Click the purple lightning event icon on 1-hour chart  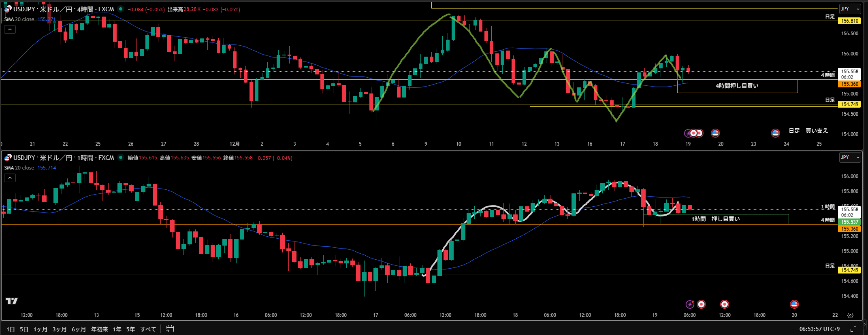[689, 304]
